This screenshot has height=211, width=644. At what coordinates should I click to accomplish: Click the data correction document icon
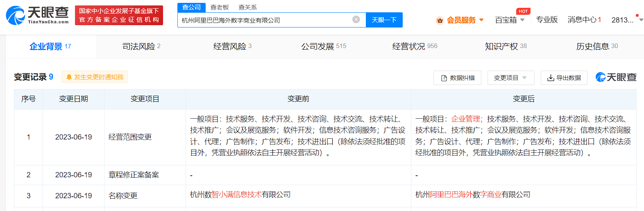pyautogui.click(x=444, y=78)
